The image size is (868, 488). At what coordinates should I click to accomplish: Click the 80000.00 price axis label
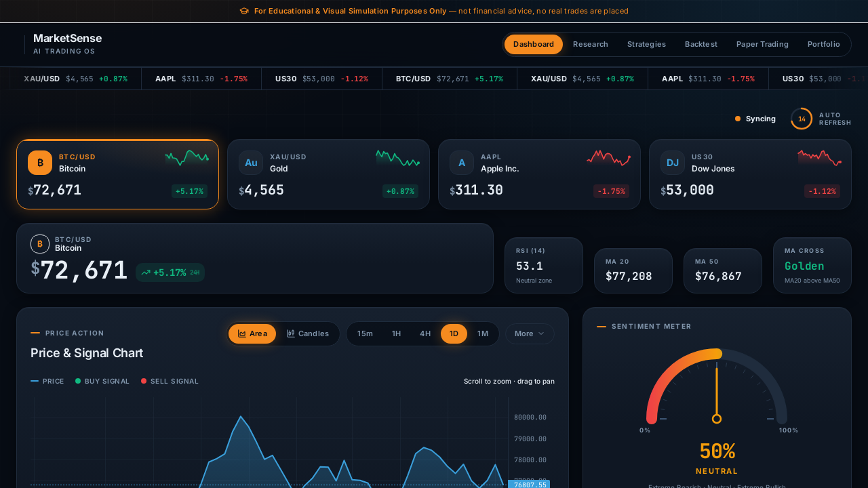530,418
